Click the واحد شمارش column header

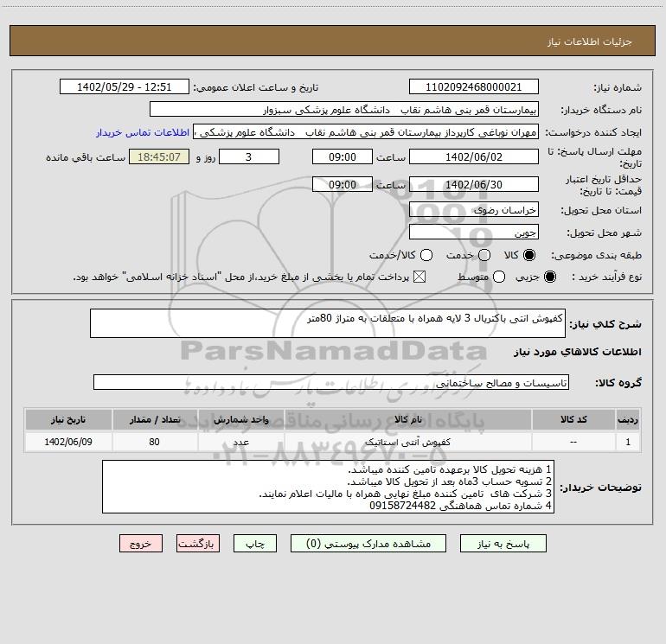pyautogui.click(x=240, y=419)
